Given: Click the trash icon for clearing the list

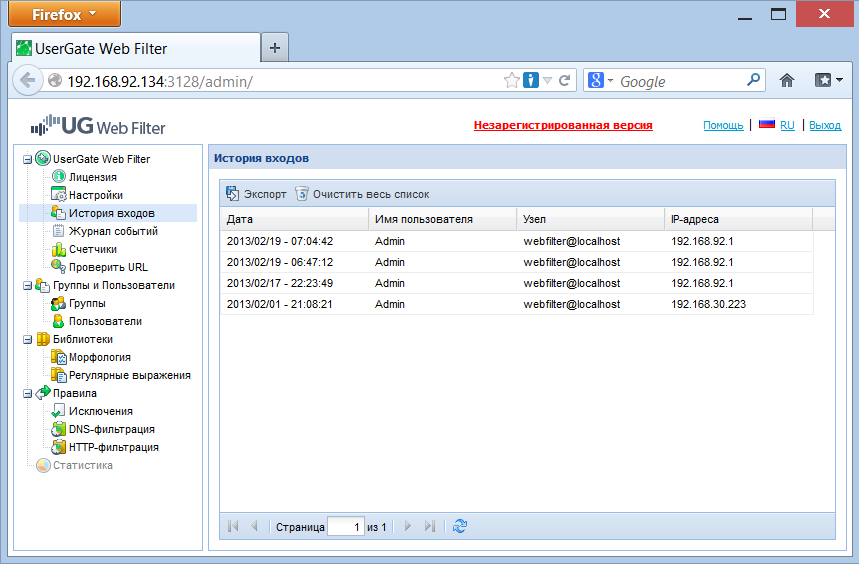Looking at the screenshot, I should click(301, 193).
